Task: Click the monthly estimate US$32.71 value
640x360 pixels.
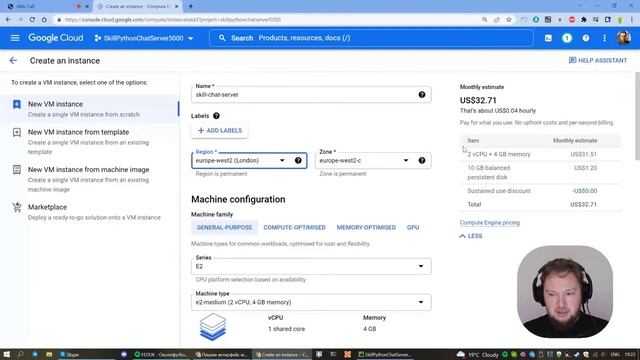Action: pyautogui.click(x=478, y=100)
